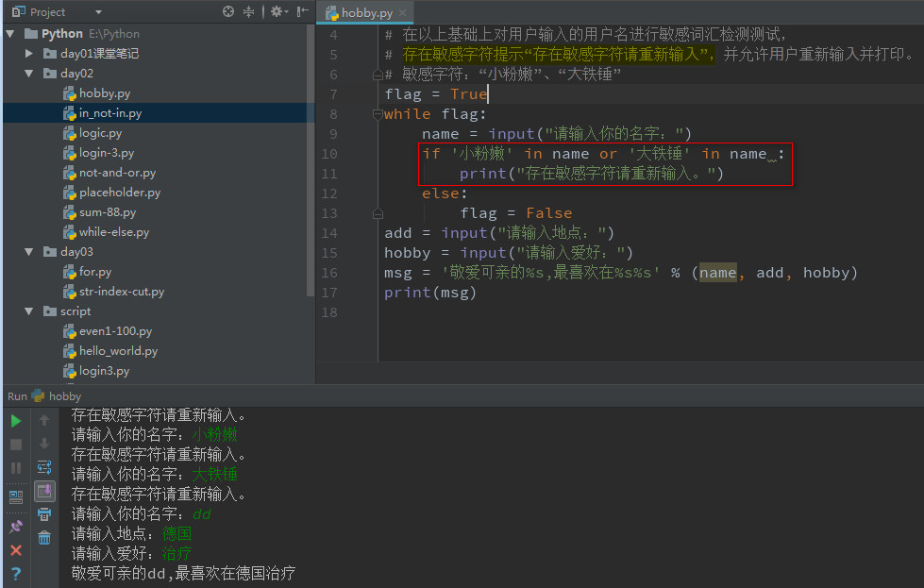Click line number 10 in the gutter

(328, 154)
